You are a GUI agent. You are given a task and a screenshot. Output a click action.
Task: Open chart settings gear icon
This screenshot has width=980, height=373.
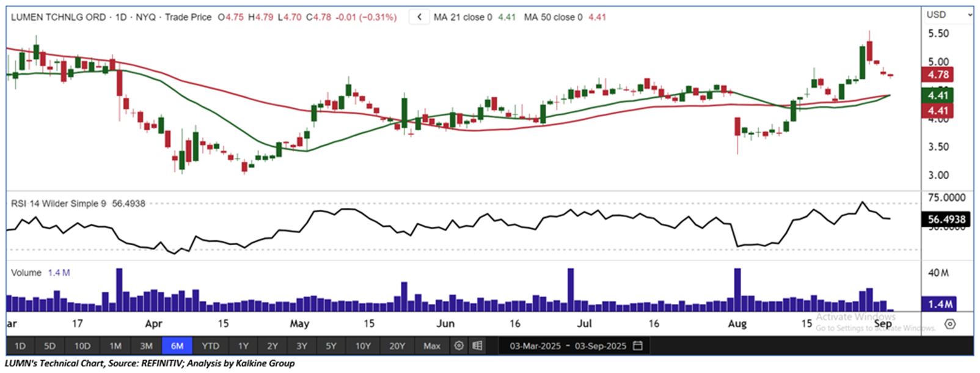tap(459, 346)
